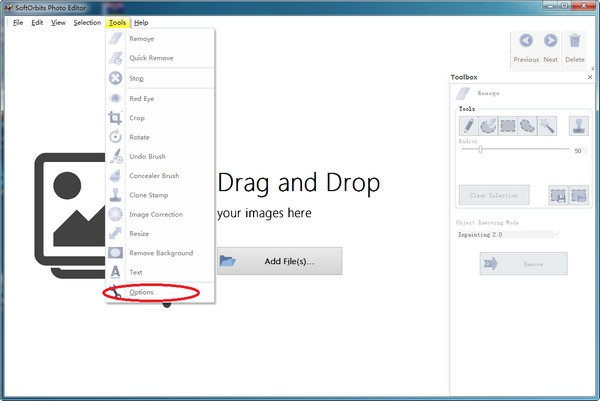Open the File menu
The image size is (600, 401).
tap(18, 23)
